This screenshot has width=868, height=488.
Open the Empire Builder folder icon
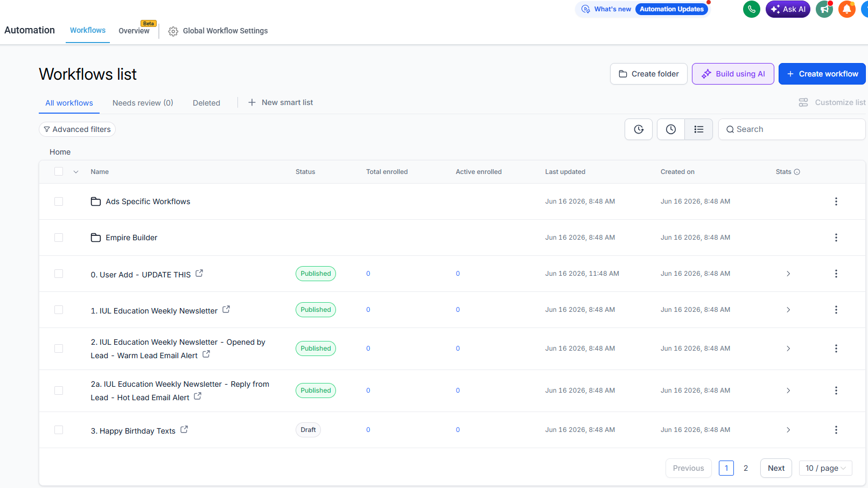(96, 238)
